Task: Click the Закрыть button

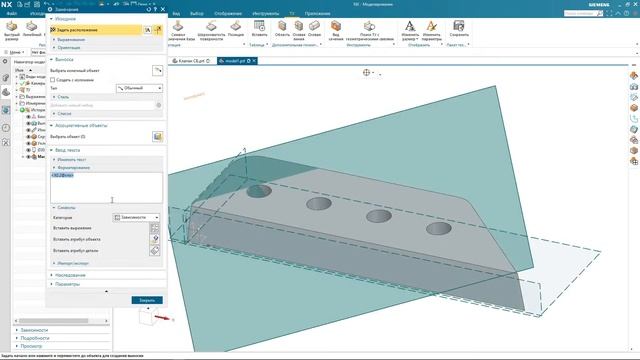Action: coord(147,300)
